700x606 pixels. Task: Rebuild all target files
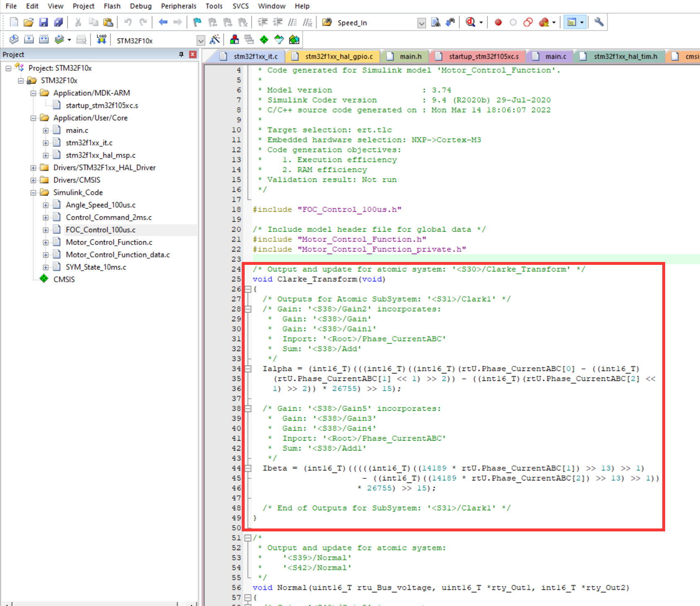pyautogui.click(x=44, y=40)
